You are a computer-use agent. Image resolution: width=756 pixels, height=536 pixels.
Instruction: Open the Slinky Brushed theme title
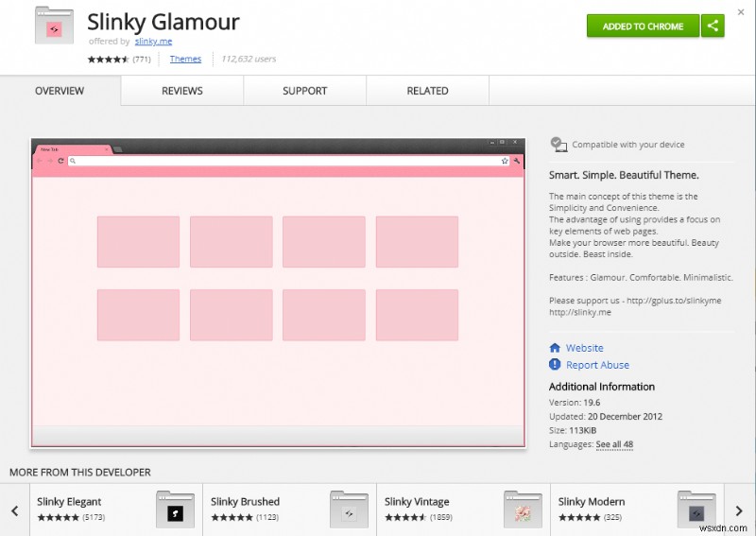click(245, 502)
